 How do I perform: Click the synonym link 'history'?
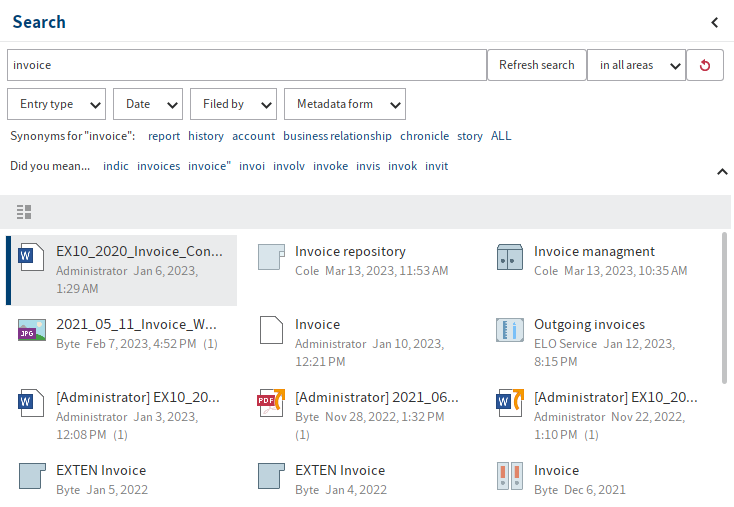point(206,136)
